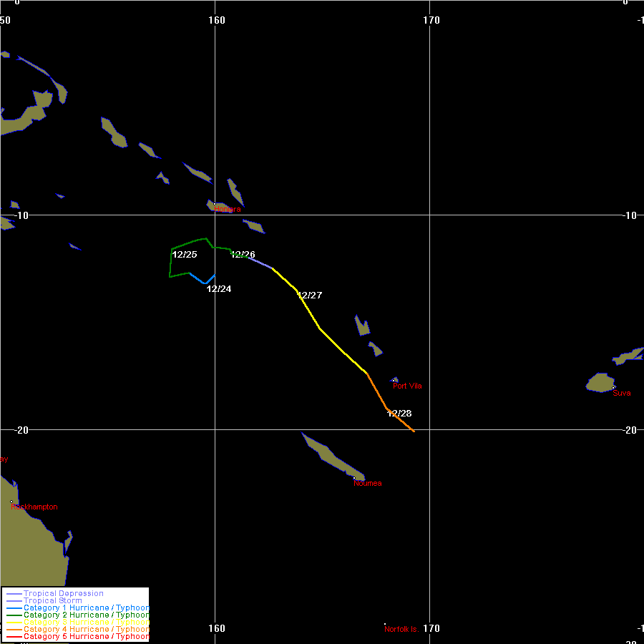644x644 pixels.
Task: Click the Port Vila city label
Action: point(407,386)
